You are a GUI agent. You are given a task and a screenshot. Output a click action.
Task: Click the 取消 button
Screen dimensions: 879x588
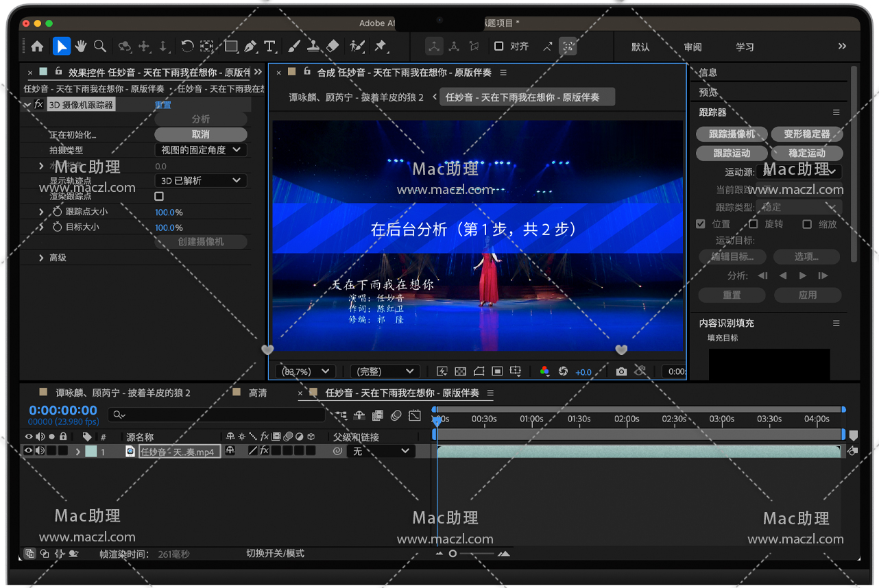[x=200, y=134]
